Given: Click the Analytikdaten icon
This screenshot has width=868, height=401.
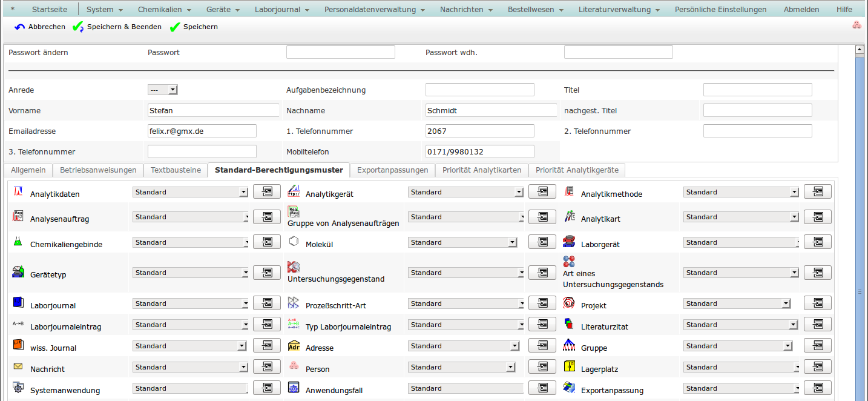Looking at the screenshot, I should pyautogui.click(x=18, y=191).
